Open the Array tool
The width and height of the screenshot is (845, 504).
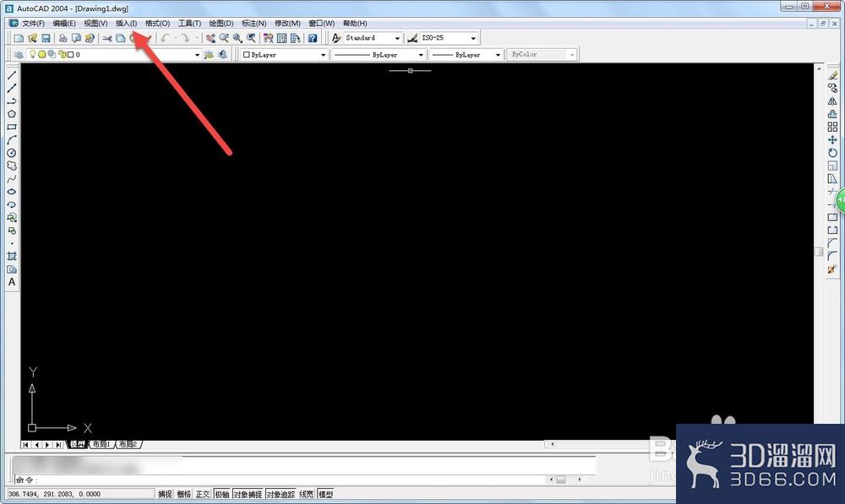(x=832, y=127)
